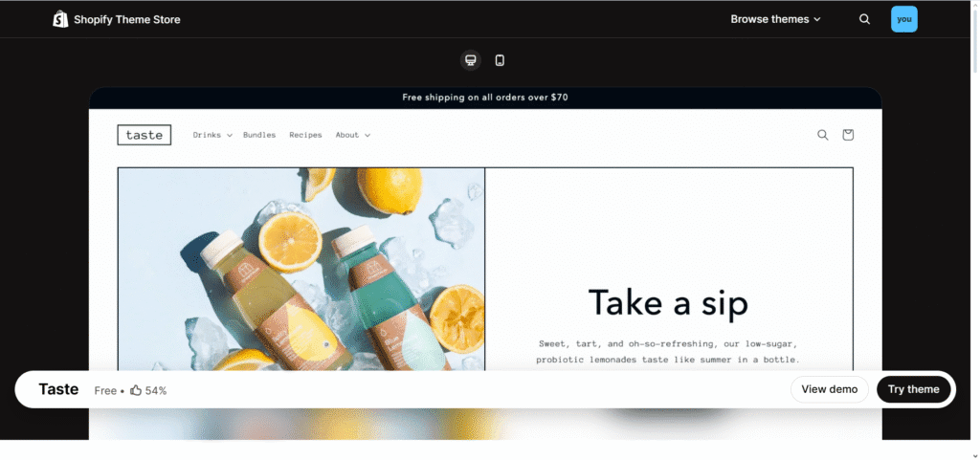980x460 pixels.
Task: Open the 'you' account avatar
Action: [x=903, y=19]
